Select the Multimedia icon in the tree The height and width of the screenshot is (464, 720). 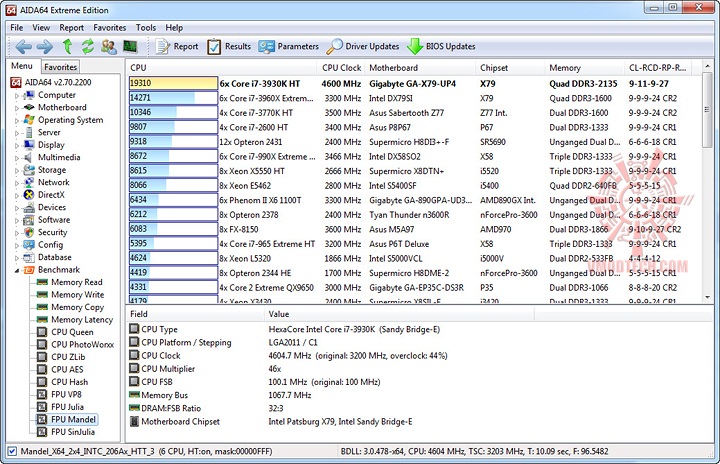point(28,158)
